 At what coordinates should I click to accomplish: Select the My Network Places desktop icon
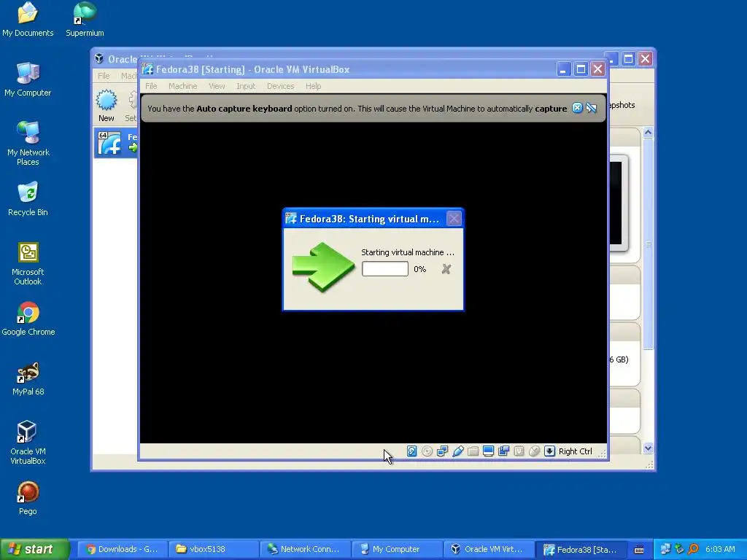pyautogui.click(x=28, y=143)
